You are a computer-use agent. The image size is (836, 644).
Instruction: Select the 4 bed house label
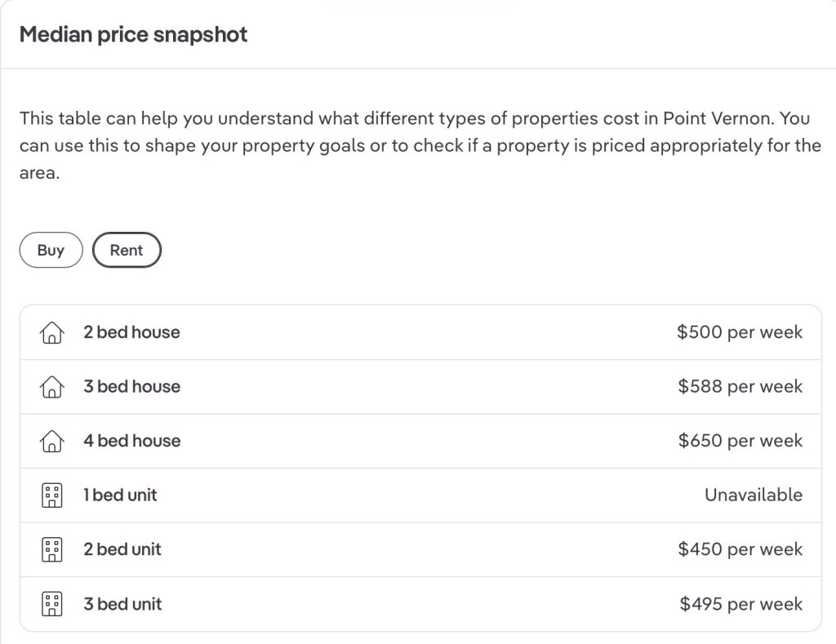point(131,441)
